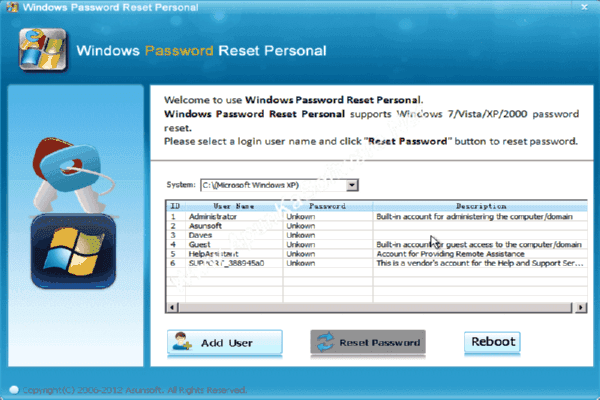The width and height of the screenshot is (600, 400).
Task: Select the Asunsoft user row
Action: tap(377, 226)
